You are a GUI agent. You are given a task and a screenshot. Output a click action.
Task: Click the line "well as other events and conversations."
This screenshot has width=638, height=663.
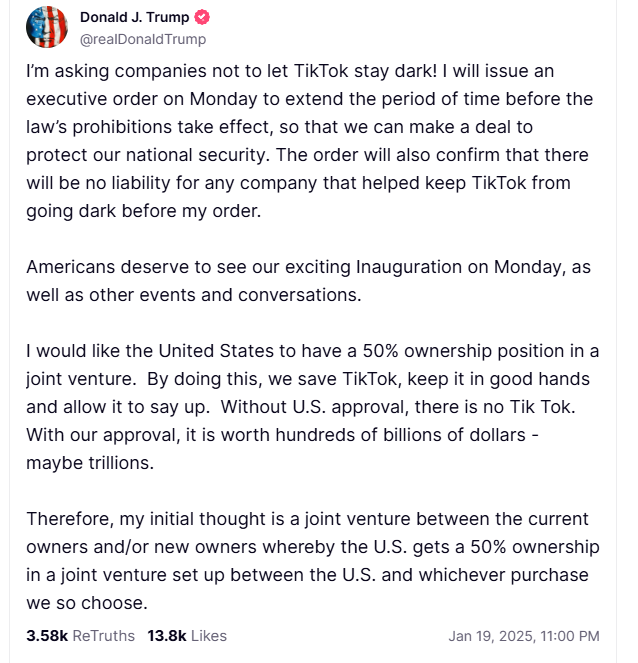coord(192,296)
